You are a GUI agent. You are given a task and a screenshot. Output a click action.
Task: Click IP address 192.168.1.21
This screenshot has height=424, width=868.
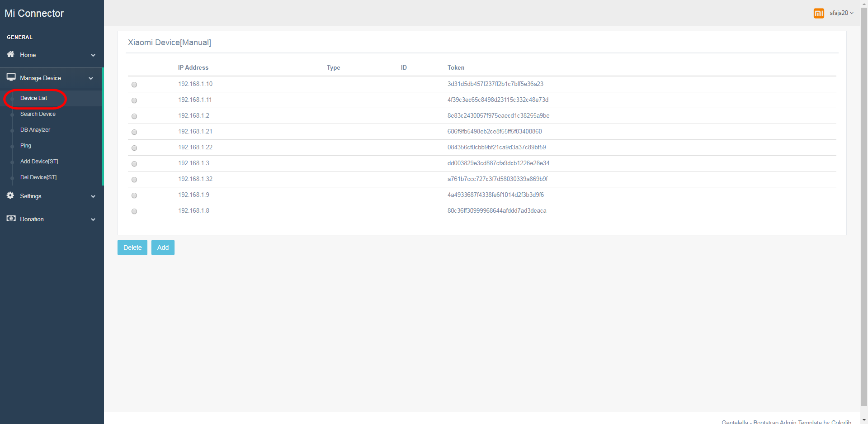coord(195,131)
